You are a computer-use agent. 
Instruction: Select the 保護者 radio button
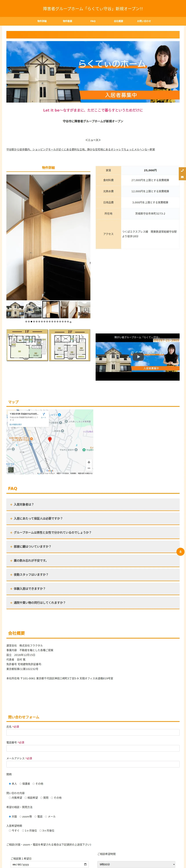tap(21, 784)
